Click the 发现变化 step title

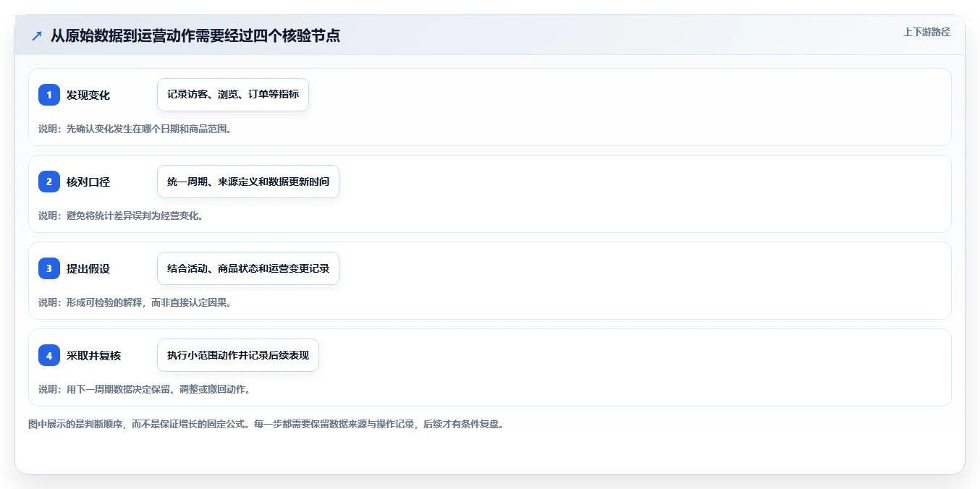click(x=88, y=95)
